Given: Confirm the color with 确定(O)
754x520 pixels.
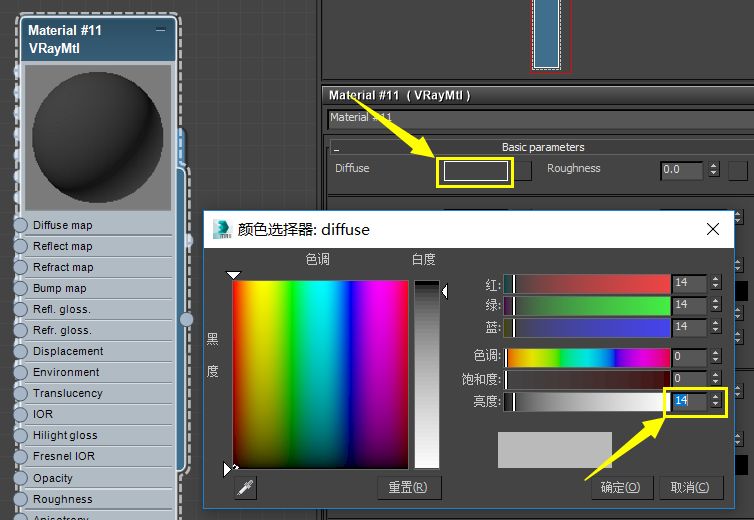Looking at the screenshot, I should pos(620,487).
